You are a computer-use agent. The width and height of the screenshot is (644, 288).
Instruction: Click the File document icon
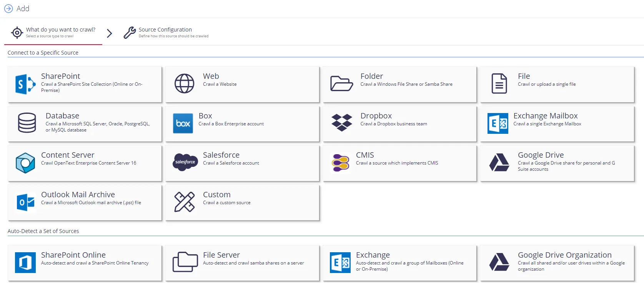tap(499, 83)
